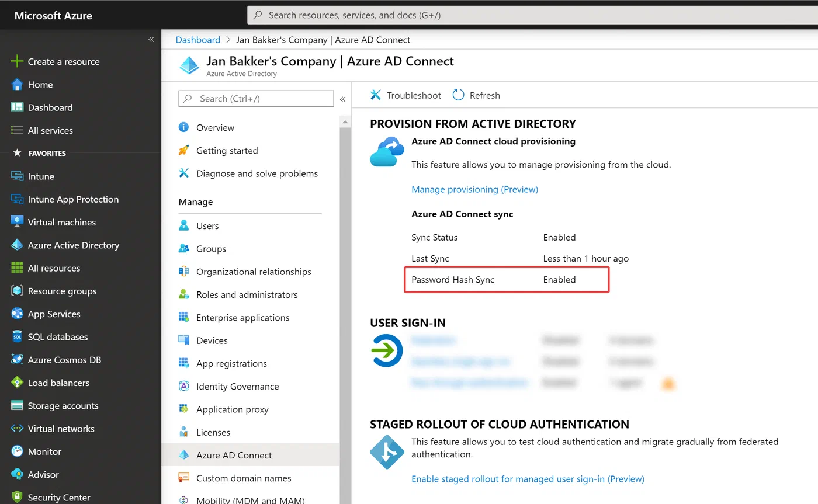Click the Azure Cosmos DB icon

(x=18, y=360)
